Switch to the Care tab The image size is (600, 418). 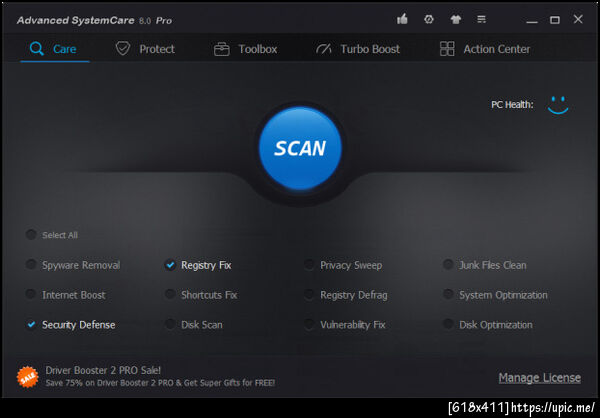[53, 49]
